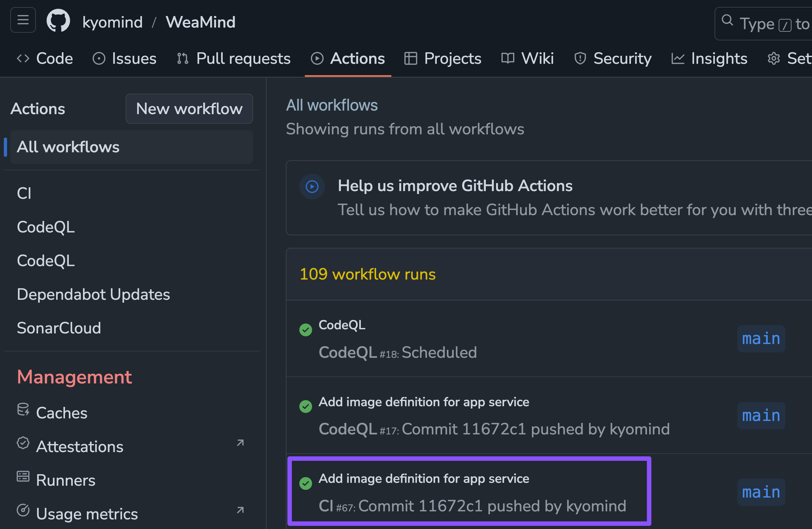Open the CI #67 'Add image definition' run
Screen dimensions: 812x529
point(424,479)
